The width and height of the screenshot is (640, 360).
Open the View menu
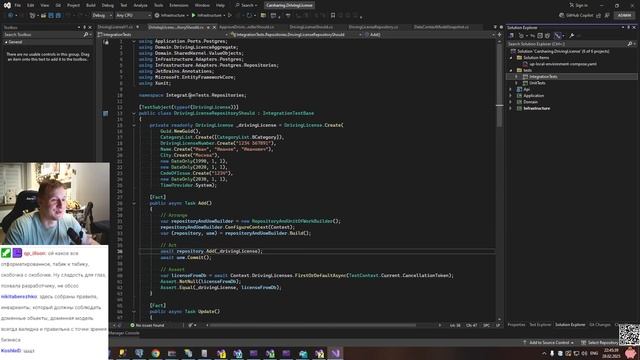pos(44,5)
